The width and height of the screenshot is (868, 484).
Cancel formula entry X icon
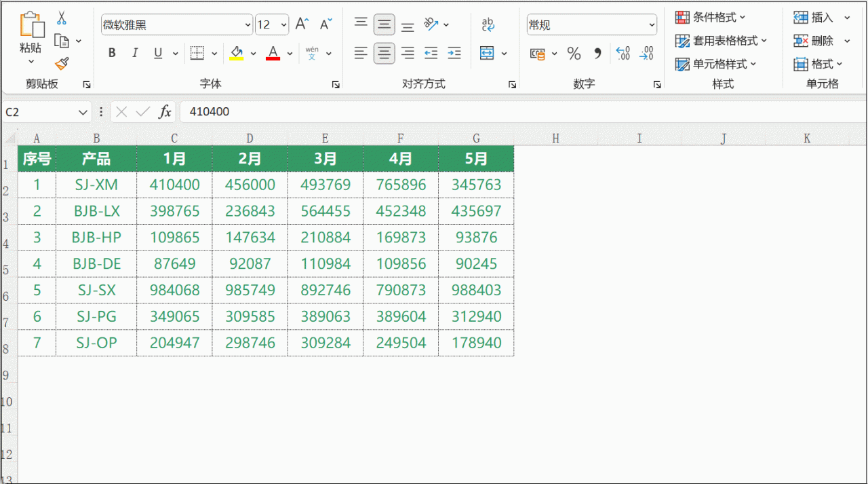point(121,112)
